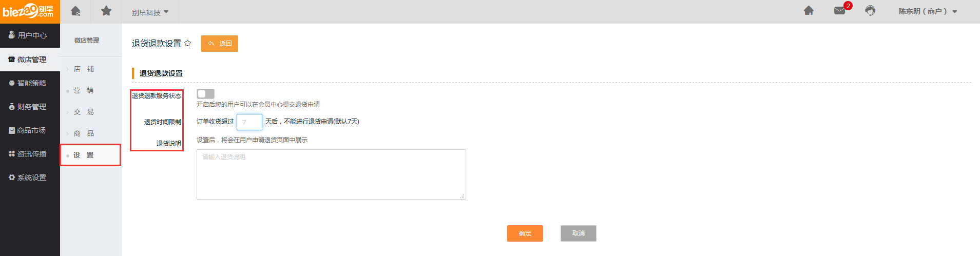
Task: Select 设置 in the submenu
Action: coord(84,155)
